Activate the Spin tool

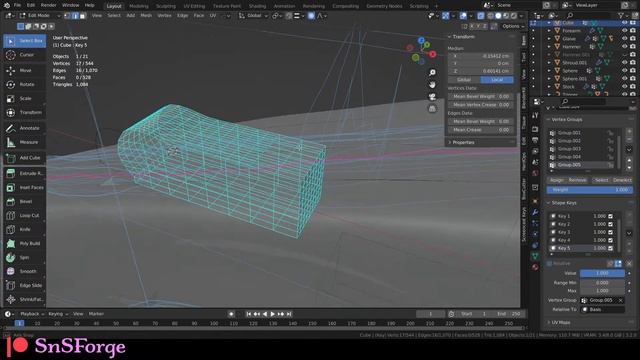click(24, 257)
